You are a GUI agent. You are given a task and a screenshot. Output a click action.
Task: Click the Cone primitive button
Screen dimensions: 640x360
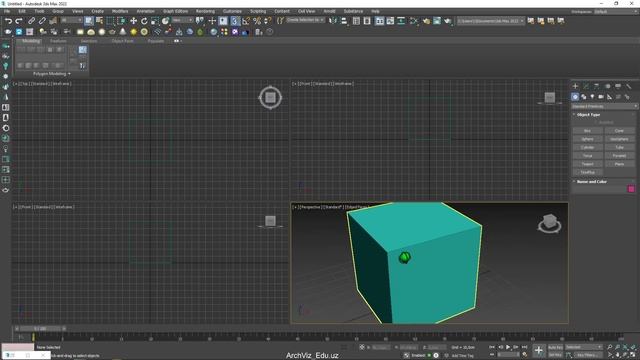point(619,131)
